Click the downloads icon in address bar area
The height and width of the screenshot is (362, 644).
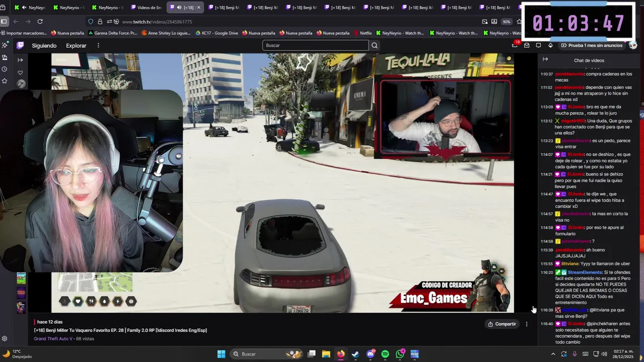click(x=494, y=22)
